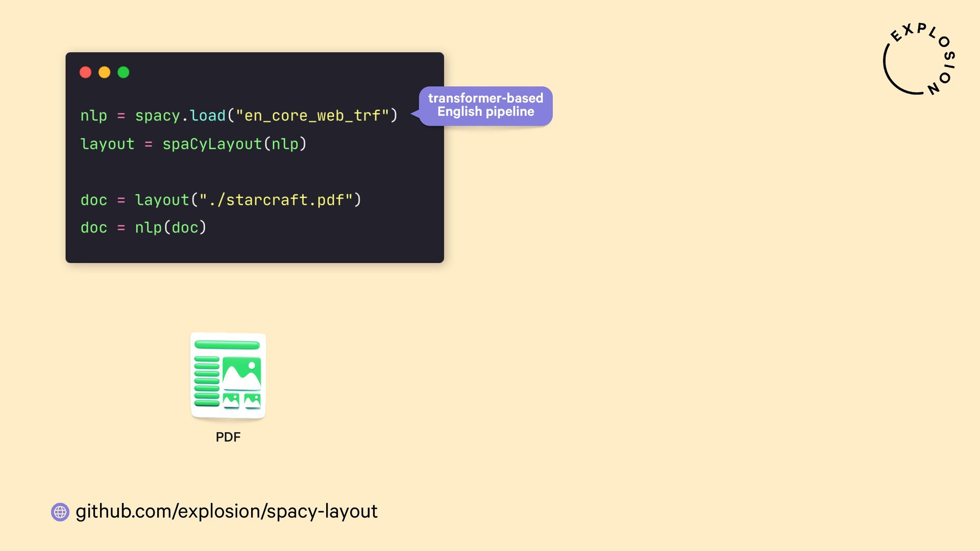980x551 pixels.
Task: Click the transformer-based English pipeline bubble
Action: click(x=485, y=105)
